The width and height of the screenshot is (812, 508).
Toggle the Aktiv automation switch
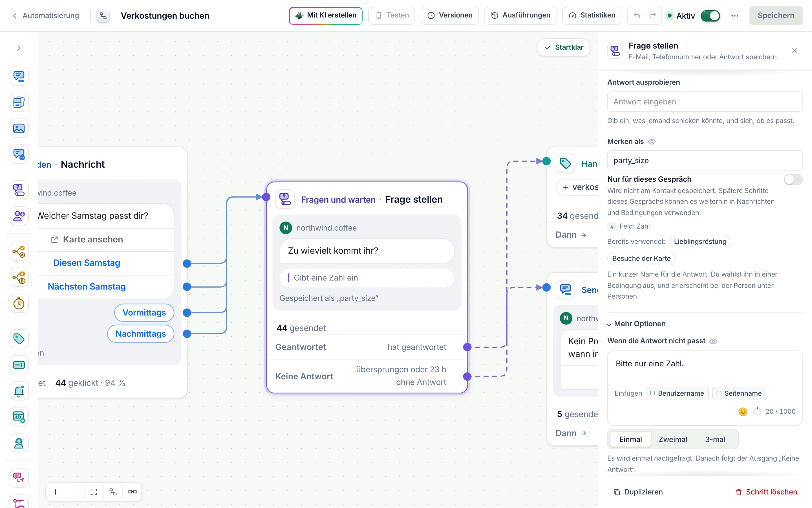click(x=710, y=16)
